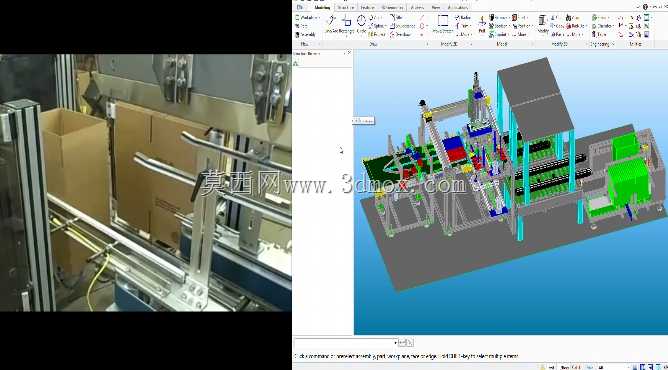Image resolution: width=668 pixels, height=370 pixels.
Task: Click the help icon at top right
Action: click(645, 7)
